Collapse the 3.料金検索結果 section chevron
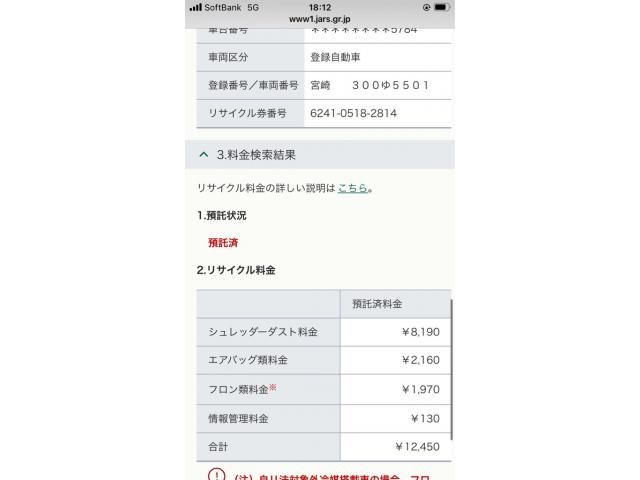 point(204,155)
